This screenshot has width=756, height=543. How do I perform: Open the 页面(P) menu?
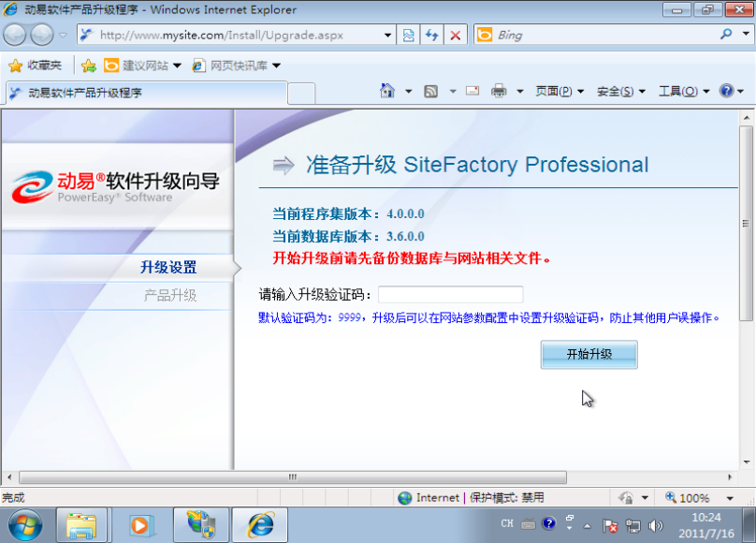pos(559,91)
